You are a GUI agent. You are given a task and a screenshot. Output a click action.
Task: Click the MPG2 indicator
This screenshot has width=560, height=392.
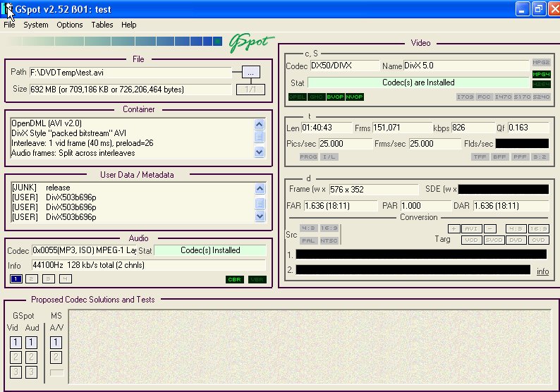point(541,63)
